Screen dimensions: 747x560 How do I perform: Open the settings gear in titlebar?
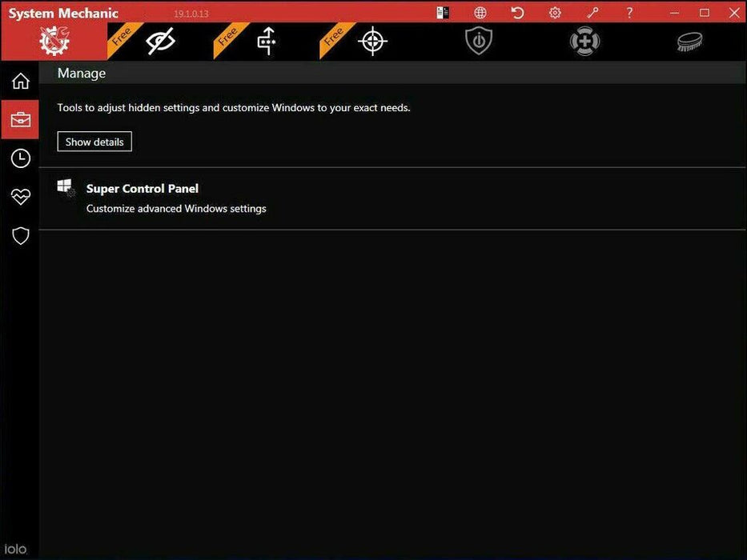[x=555, y=13]
